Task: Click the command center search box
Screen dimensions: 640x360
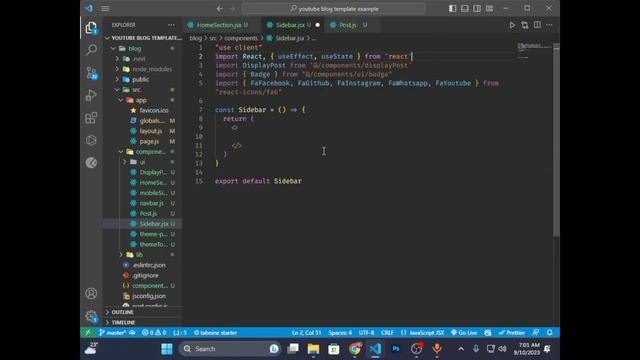Action: [x=333, y=9]
